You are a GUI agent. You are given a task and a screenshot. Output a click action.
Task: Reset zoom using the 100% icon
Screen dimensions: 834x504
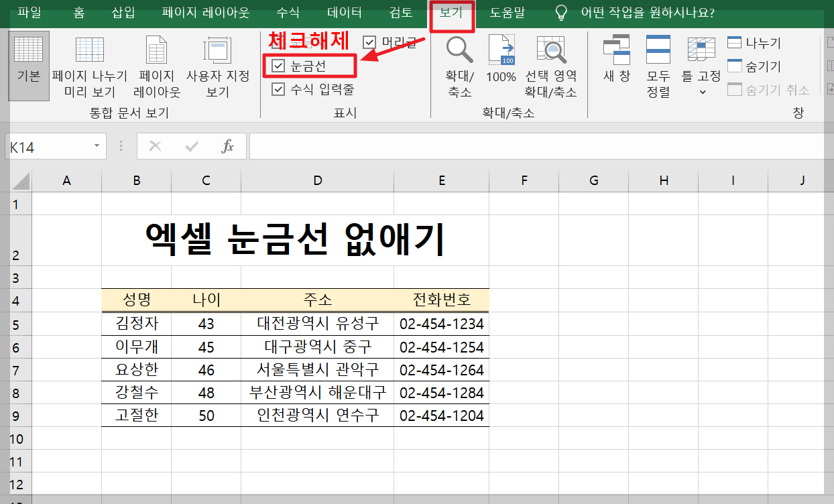coord(500,65)
